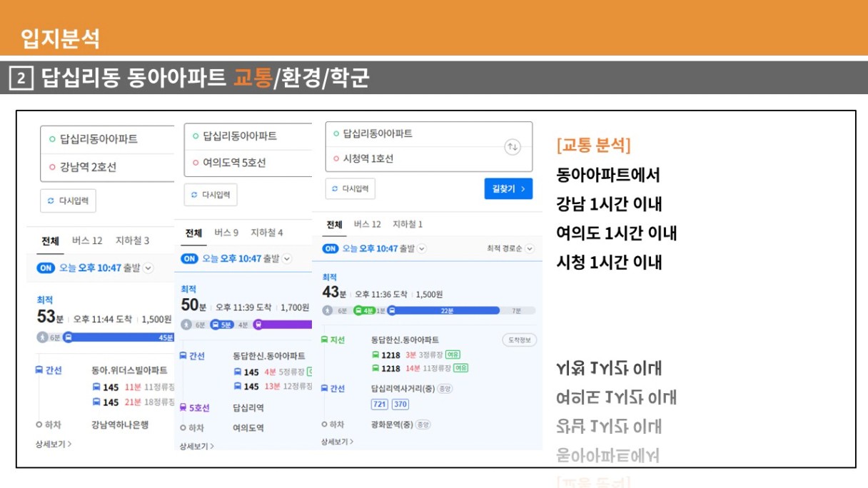This screenshot has height=488, width=868.
Task: Click 강남역 2호선 destination field
Action: 107,167
